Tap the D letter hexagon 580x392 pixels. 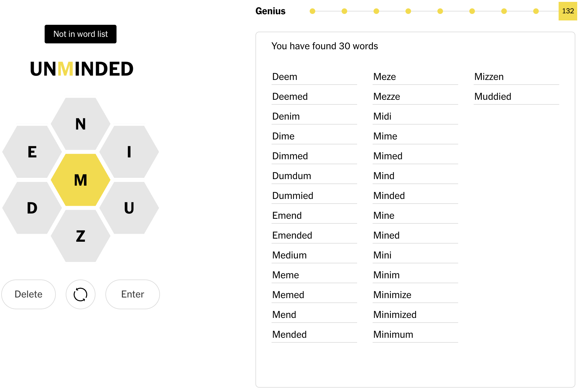pos(32,208)
